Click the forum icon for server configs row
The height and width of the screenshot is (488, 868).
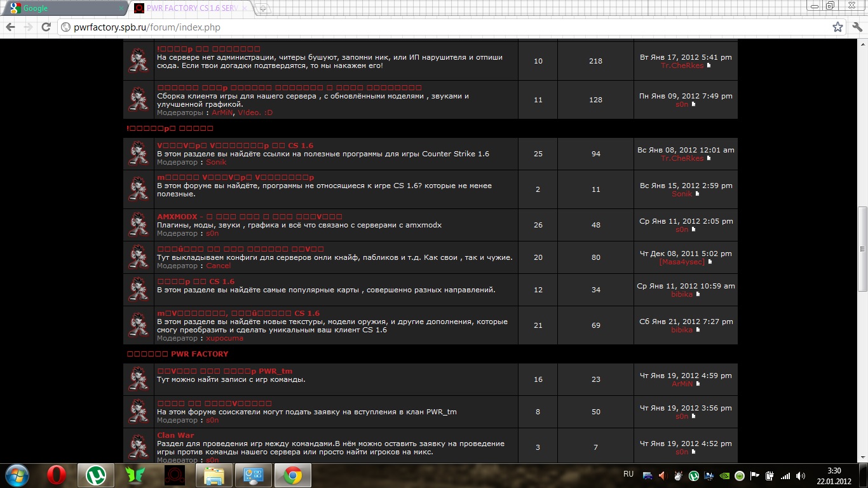(x=139, y=257)
